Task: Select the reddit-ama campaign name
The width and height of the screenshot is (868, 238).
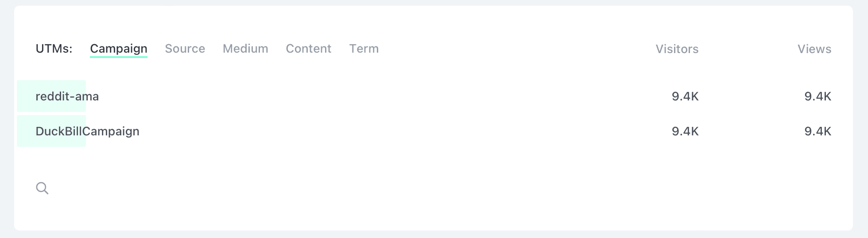Action: tap(67, 96)
